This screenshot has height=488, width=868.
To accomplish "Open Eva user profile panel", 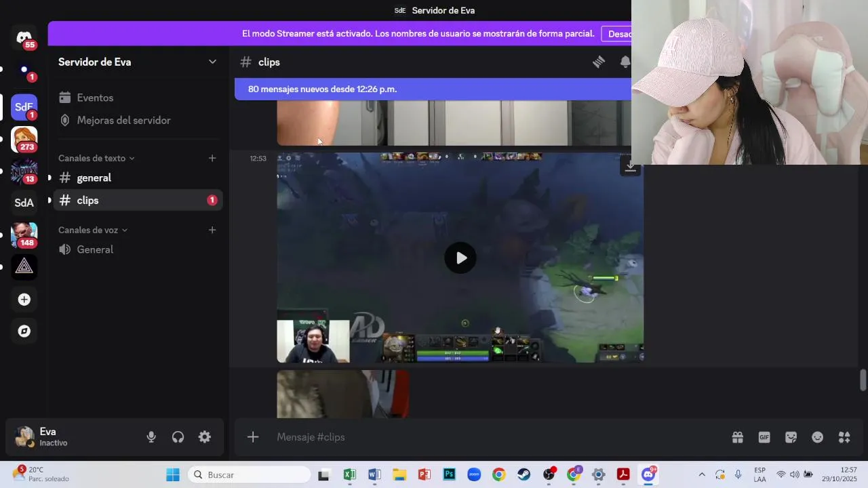I will [73, 437].
